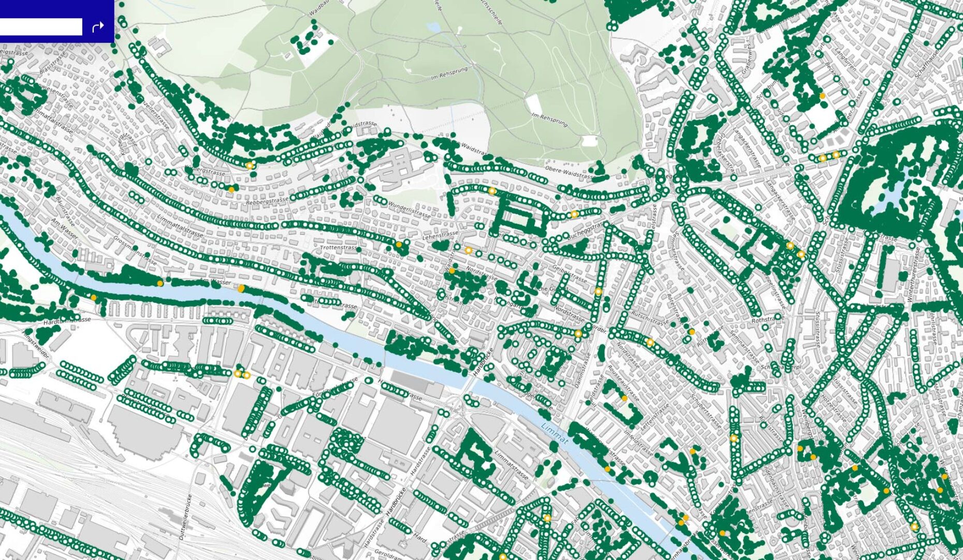The width and height of the screenshot is (963, 560).
Task: Click yellow marker in Rousseaustrasse courtyard
Action: tap(625, 398)
